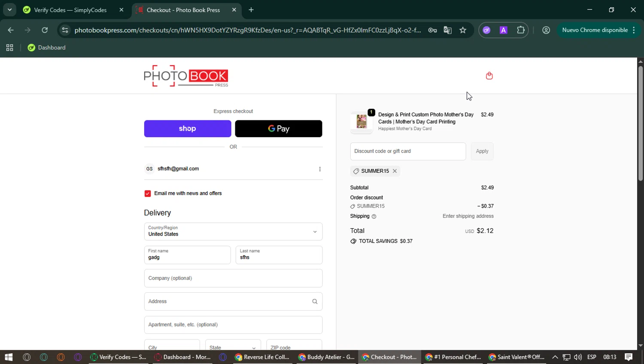Click the browser back arrow
This screenshot has width=644, height=364.
coord(11,30)
